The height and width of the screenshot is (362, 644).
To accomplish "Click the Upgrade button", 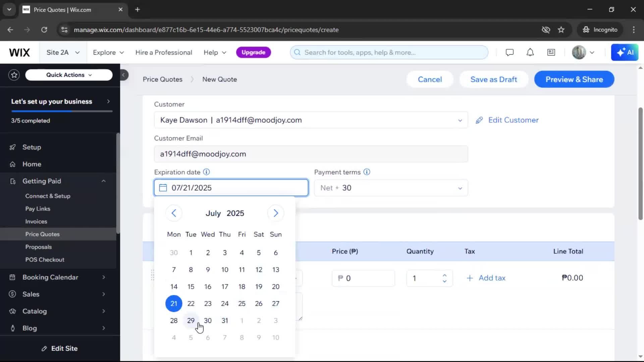I will tap(253, 52).
